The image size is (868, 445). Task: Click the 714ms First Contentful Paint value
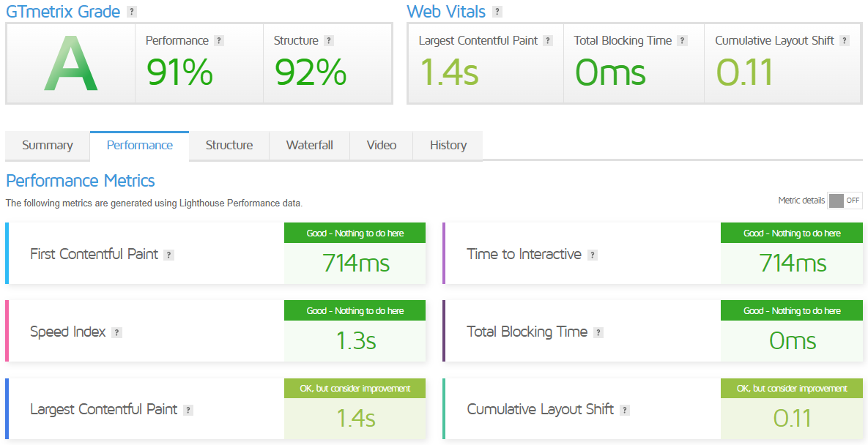(356, 263)
